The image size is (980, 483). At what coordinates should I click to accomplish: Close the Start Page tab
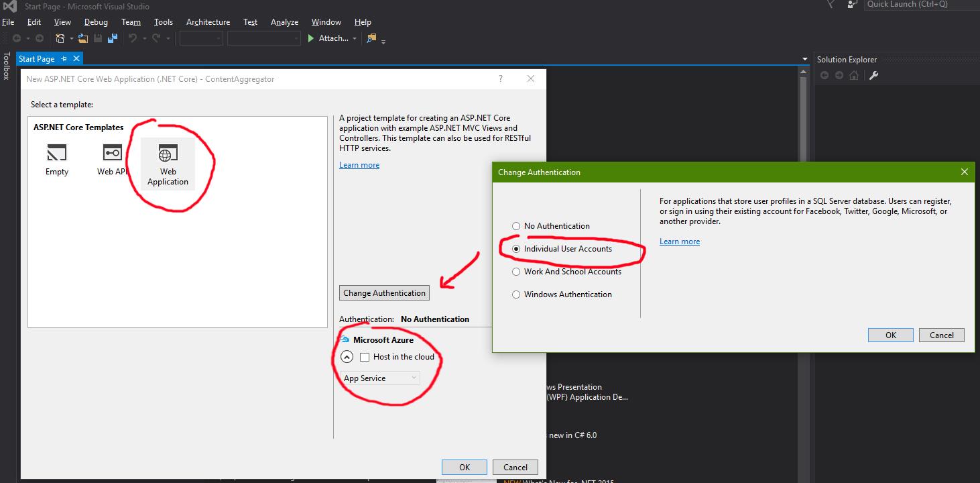coord(76,59)
